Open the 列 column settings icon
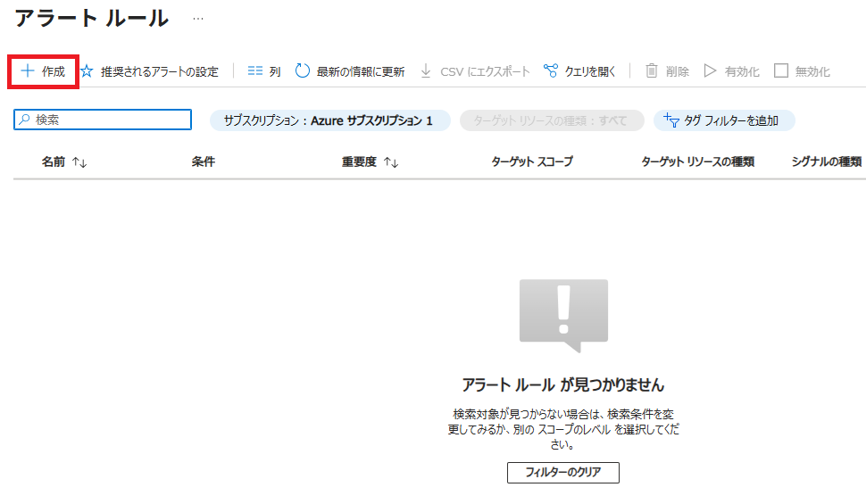866x504 pixels. tap(255, 71)
